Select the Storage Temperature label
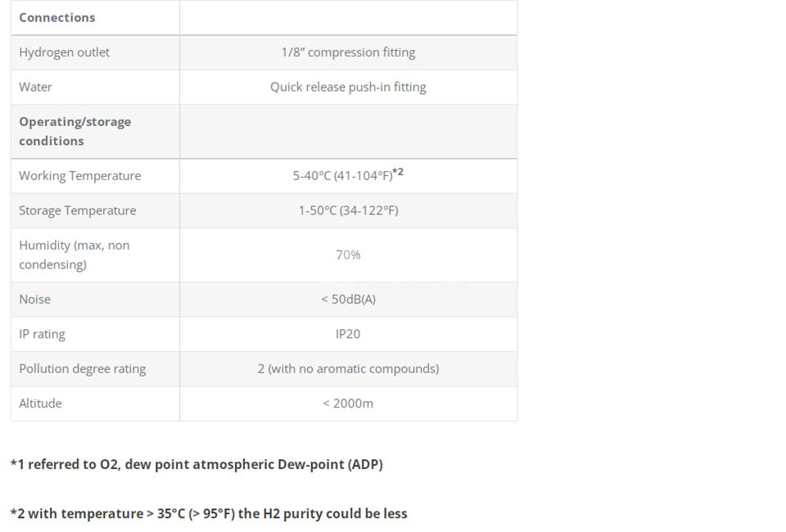 click(x=78, y=210)
